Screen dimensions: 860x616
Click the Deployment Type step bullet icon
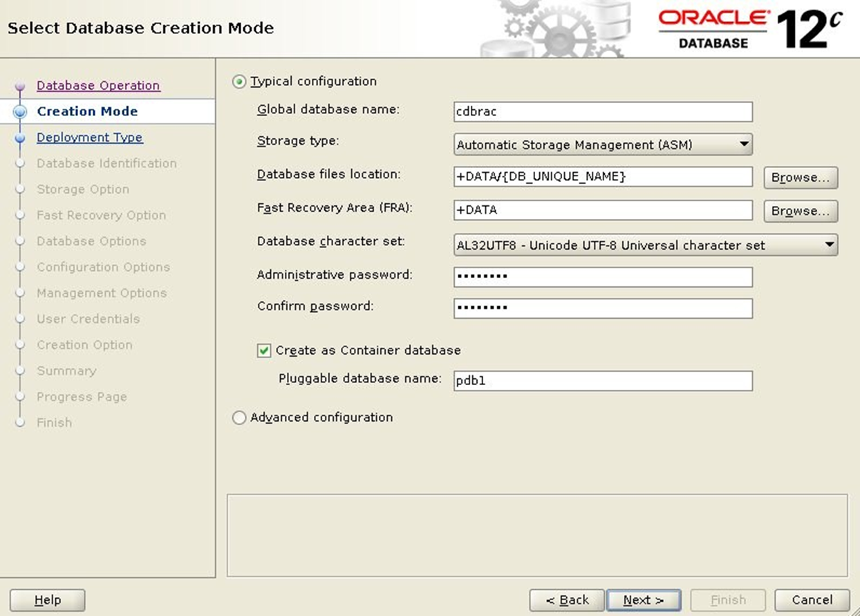point(20,138)
